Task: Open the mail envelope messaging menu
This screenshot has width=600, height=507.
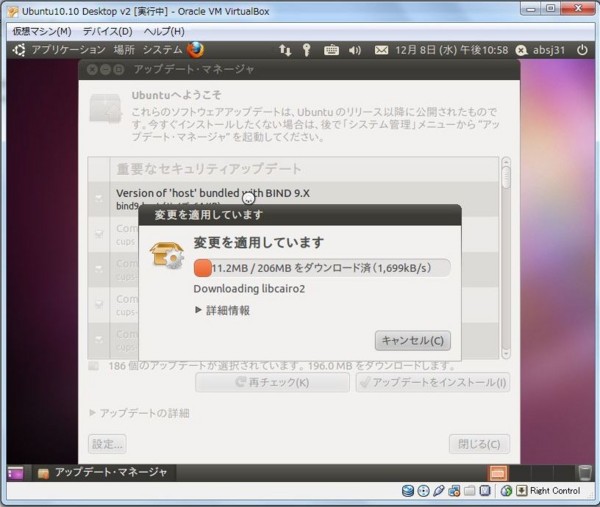Action: coord(381,50)
